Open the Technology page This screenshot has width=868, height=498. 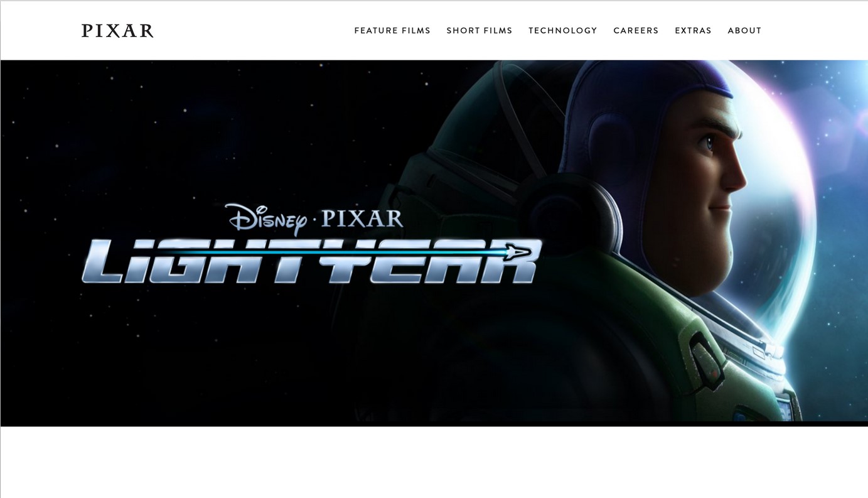(563, 31)
